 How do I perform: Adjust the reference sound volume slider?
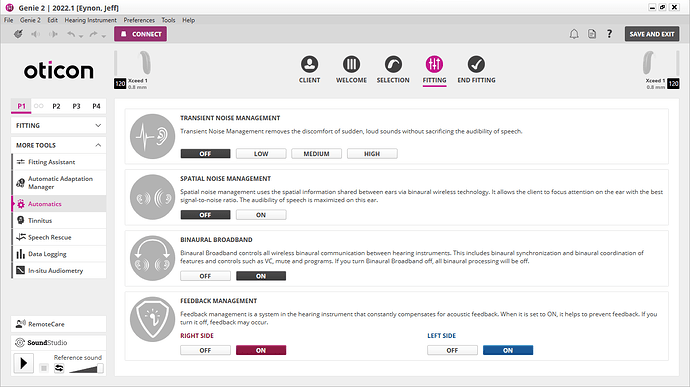point(86,368)
